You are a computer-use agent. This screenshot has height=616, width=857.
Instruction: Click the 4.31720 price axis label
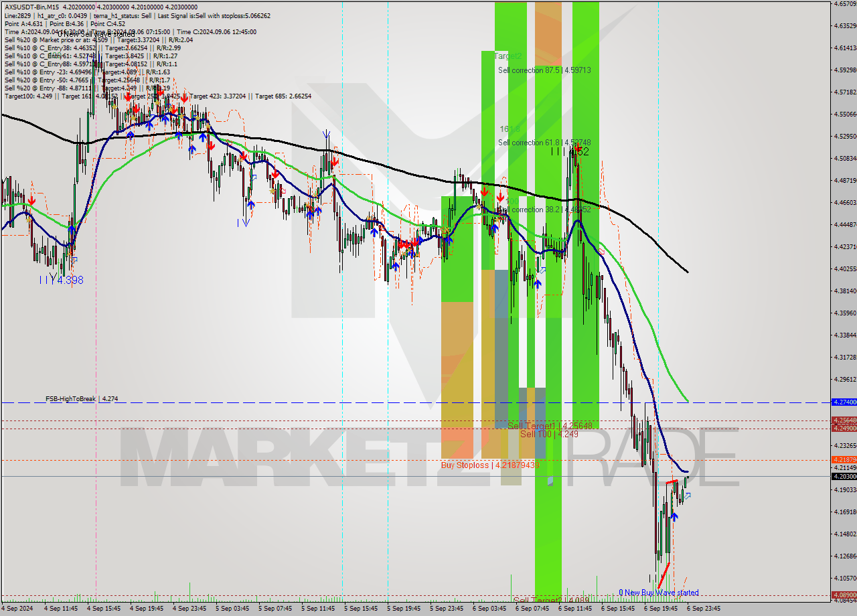tap(845, 357)
